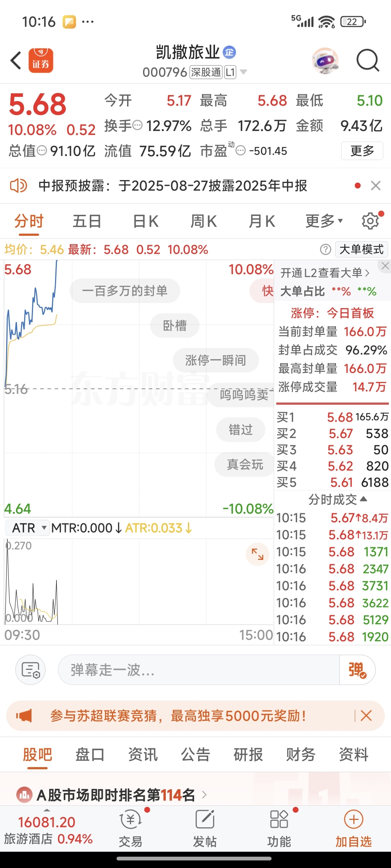Image resolution: width=391 pixels, height=868 pixels.
Task: Expand the 更多 chart period dropdown
Action: tap(324, 221)
